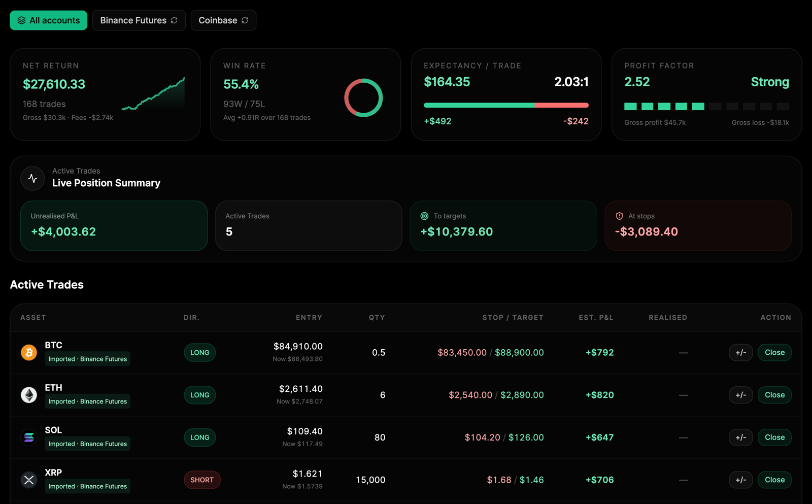Click the XRP coin icon
The height and width of the screenshot is (504, 812).
[x=29, y=480]
